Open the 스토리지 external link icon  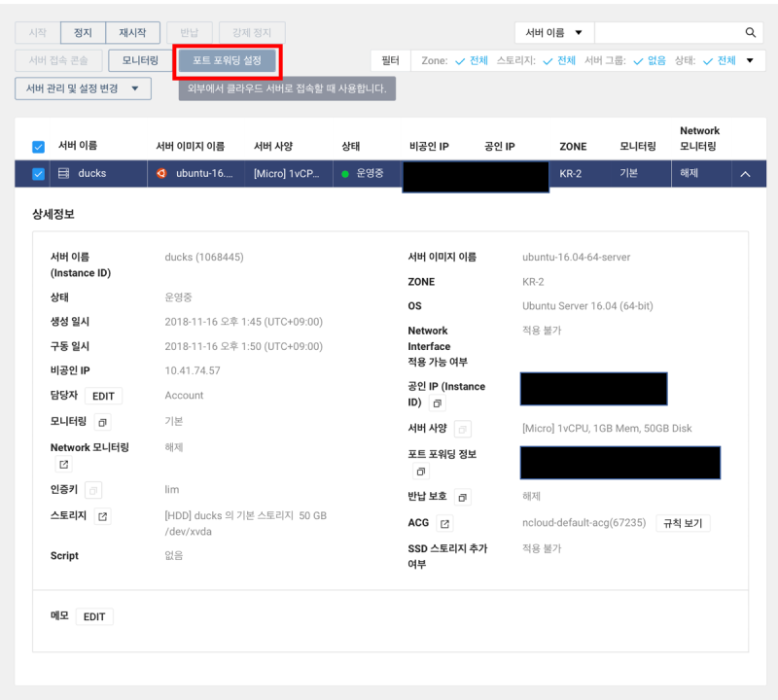(x=103, y=515)
